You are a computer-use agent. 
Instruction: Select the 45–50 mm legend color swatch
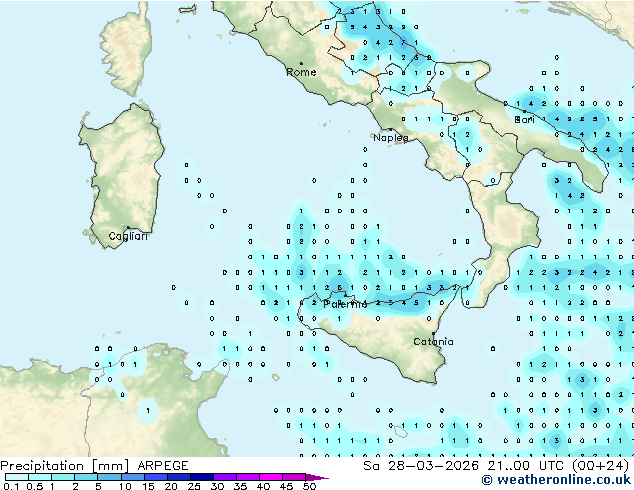294,477
